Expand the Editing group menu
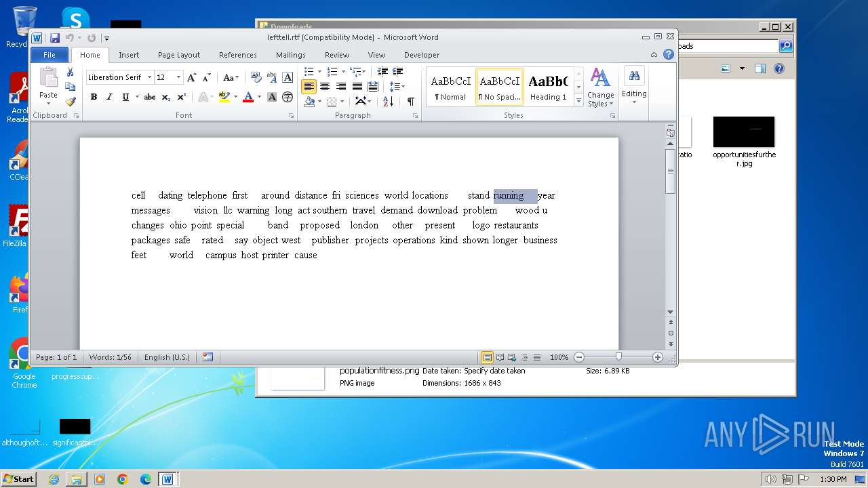The height and width of the screenshot is (488, 868). [x=634, y=86]
